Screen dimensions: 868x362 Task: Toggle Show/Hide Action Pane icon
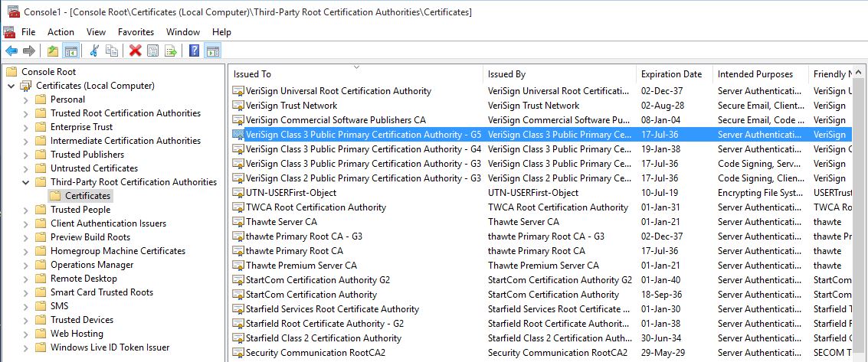point(212,51)
